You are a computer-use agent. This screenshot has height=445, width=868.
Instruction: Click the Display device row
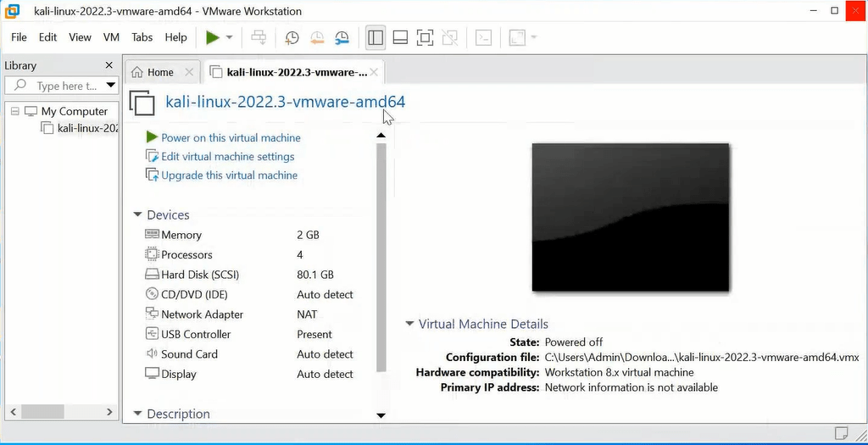(x=249, y=374)
